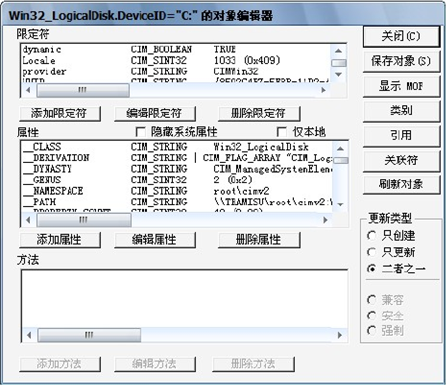Select 只创建 radio option
Screen dimensions: 446x385
pos(371,236)
